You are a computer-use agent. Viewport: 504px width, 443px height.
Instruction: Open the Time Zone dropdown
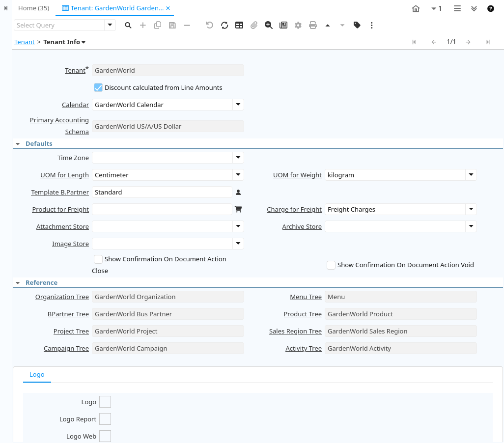point(238,158)
